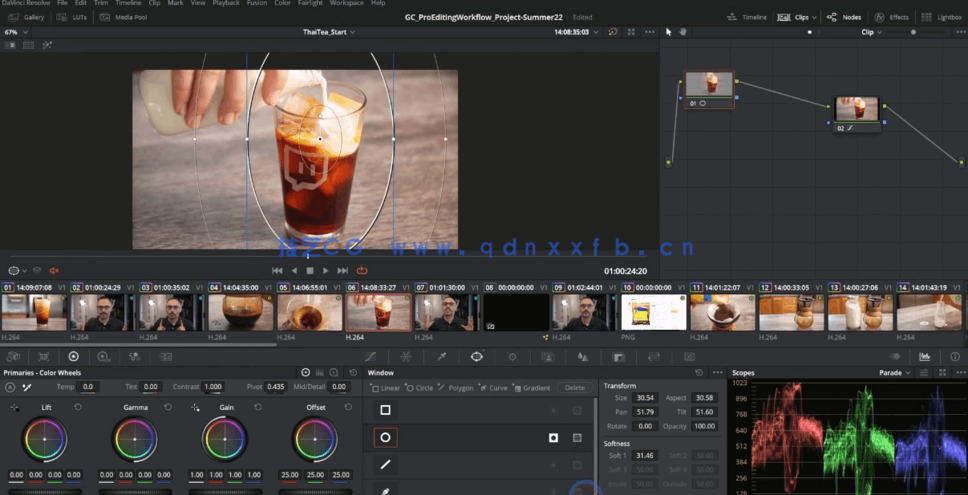Open the Curves palette

pyautogui.click(x=370, y=357)
